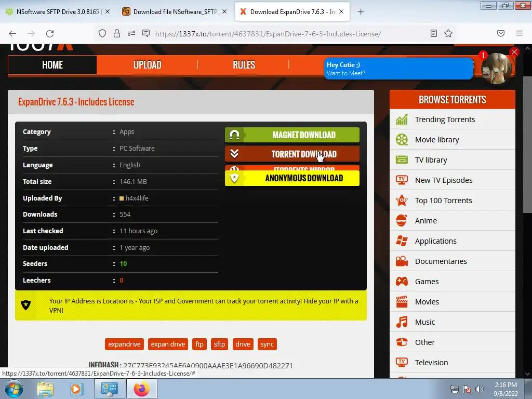Click the MAGNET DOWNLOAD button
The width and height of the screenshot is (532, 399).
click(x=292, y=135)
